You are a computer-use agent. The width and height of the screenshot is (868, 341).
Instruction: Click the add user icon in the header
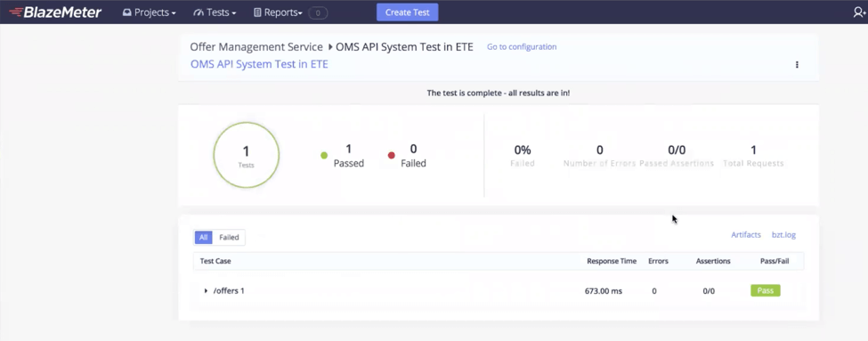[860, 12]
